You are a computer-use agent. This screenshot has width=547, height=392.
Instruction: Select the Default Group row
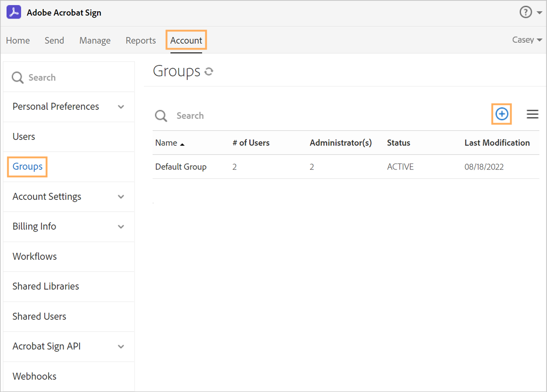click(x=181, y=167)
